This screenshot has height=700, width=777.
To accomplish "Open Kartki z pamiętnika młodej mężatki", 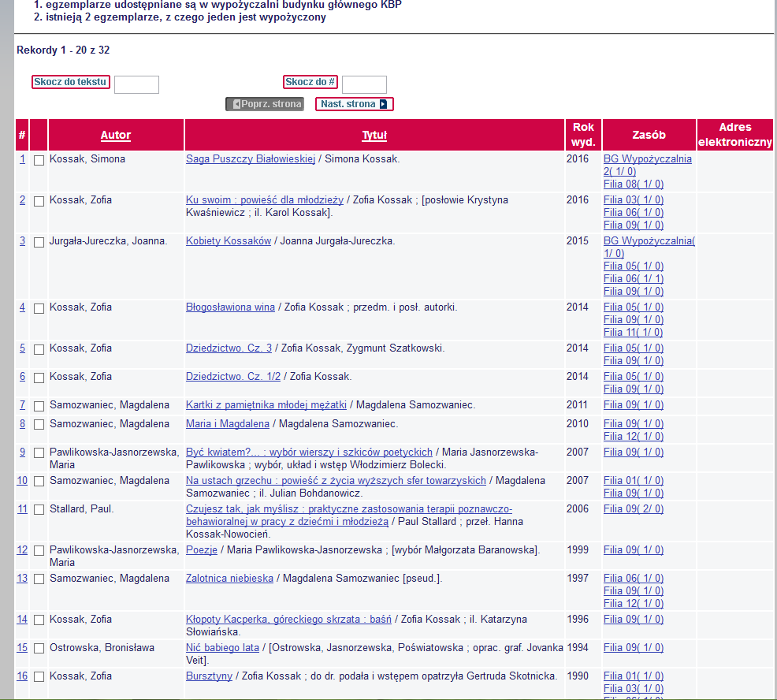I will point(266,405).
